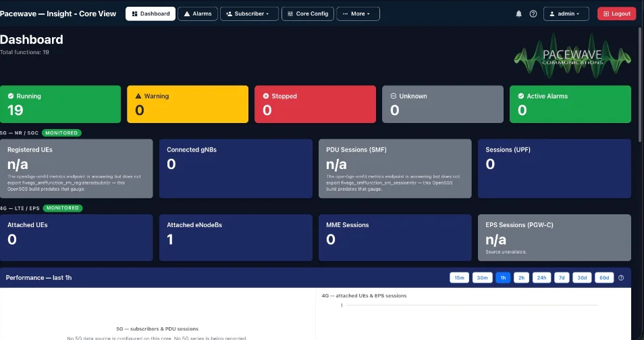Viewport: 644px width, 340px height.
Task: Click the '4G — attached UEs & EPS sessions' chart title
Action: coord(364,295)
